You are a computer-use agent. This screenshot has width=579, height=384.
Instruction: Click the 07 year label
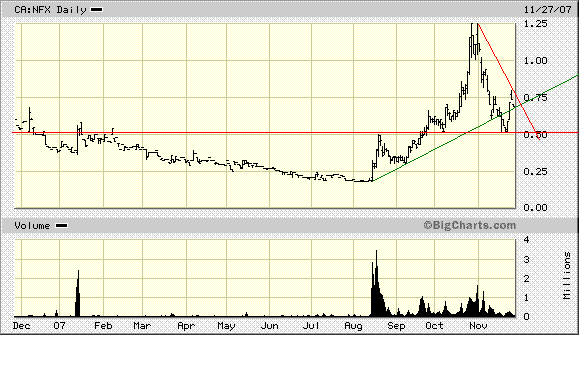59,326
